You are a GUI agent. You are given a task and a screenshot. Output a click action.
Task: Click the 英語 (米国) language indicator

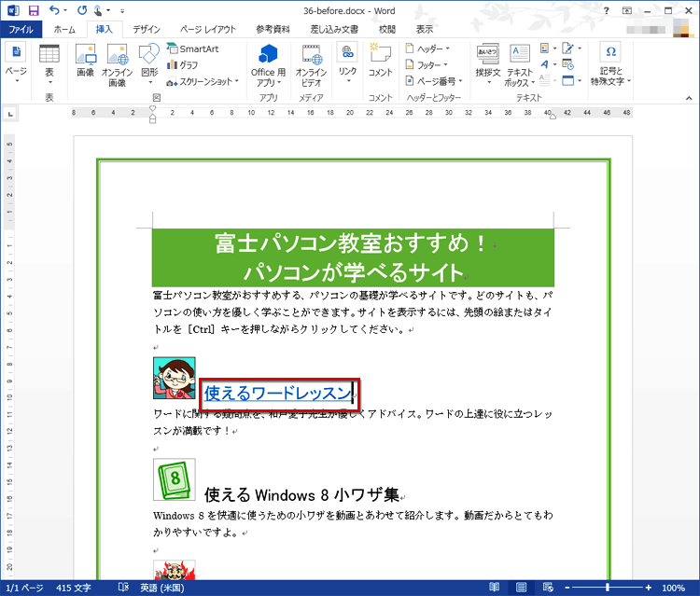pos(162,588)
